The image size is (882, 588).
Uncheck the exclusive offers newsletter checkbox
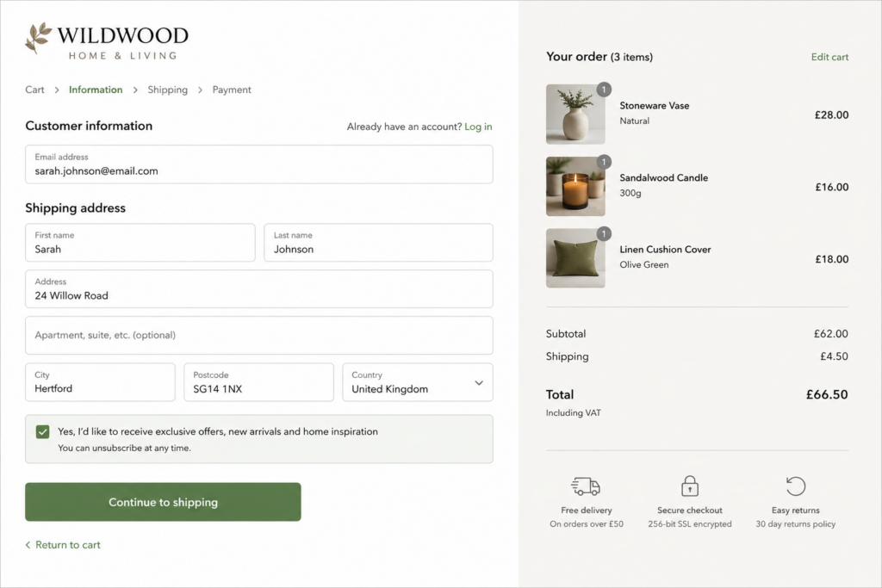click(43, 431)
